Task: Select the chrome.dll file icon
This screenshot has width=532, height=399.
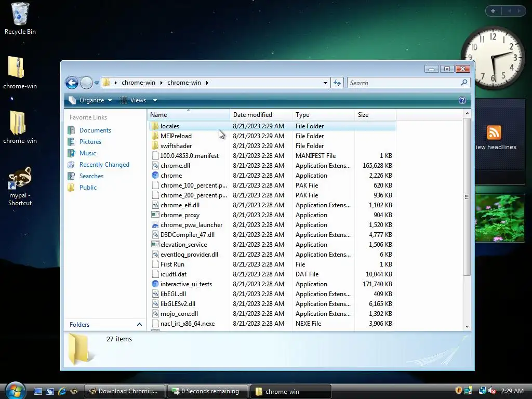Action: click(155, 166)
